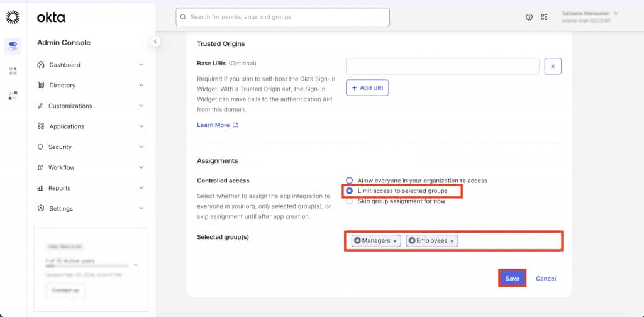The width and height of the screenshot is (644, 317).
Task: Click the Dashboard home icon
Action: [x=40, y=65]
